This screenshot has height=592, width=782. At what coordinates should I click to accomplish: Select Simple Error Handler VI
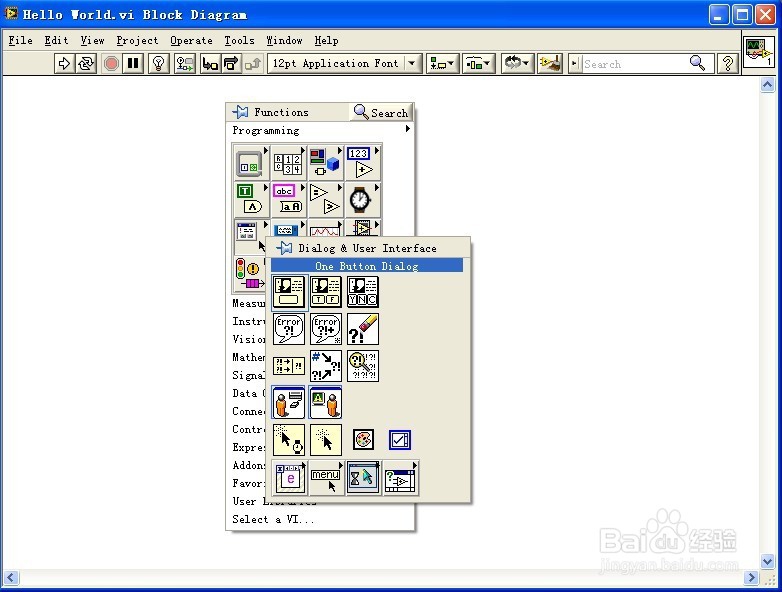(x=289, y=329)
